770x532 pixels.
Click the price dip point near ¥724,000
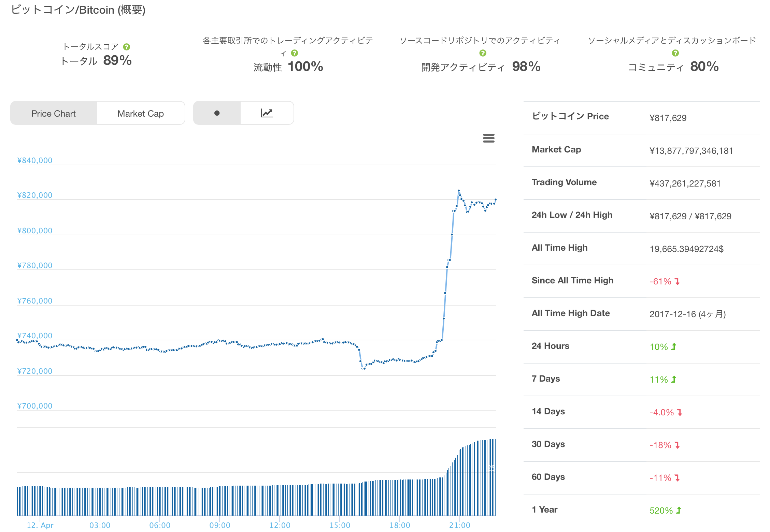click(x=363, y=368)
